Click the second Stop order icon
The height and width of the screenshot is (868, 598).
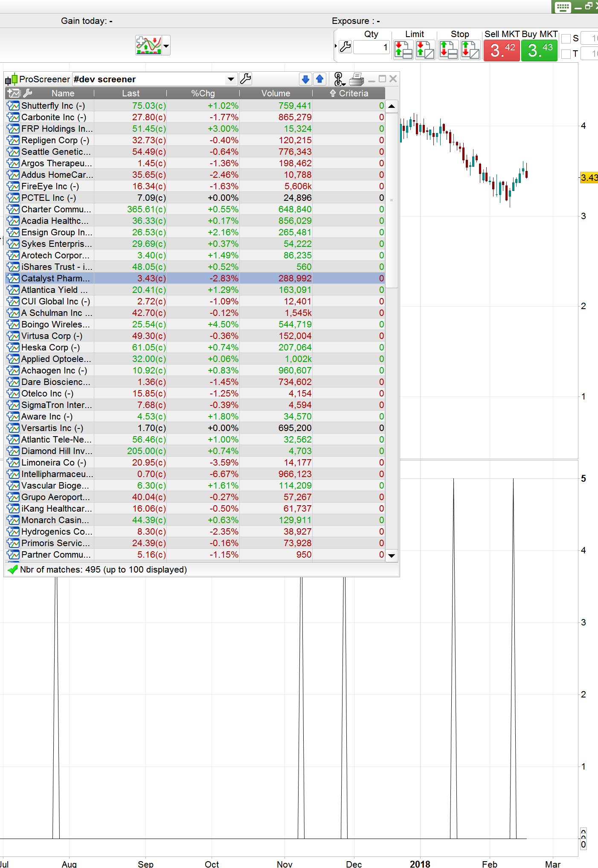470,49
